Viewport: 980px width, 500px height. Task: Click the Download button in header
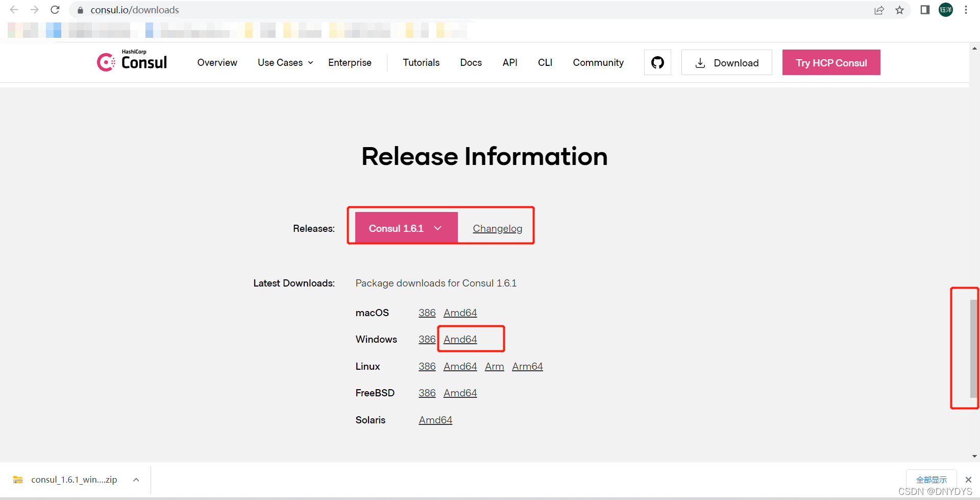tap(726, 62)
